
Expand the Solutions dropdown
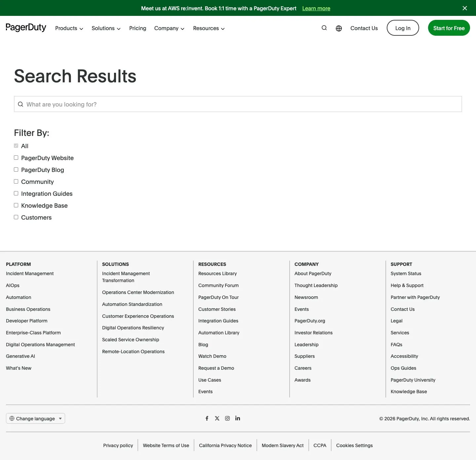(x=106, y=28)
